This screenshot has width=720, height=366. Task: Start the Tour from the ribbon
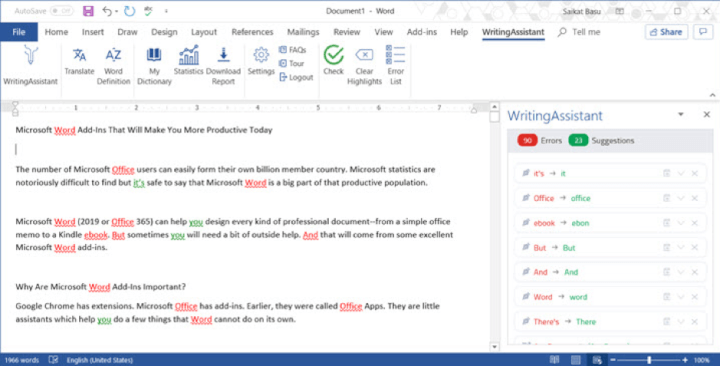point(292,63)
